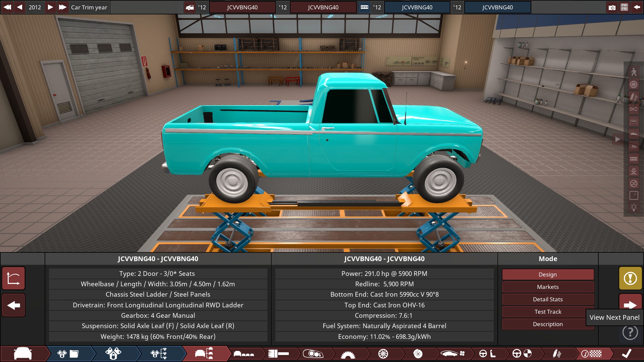Jump back to the earliest trim year
Viewport: 644px width, 362px height.
7,7
